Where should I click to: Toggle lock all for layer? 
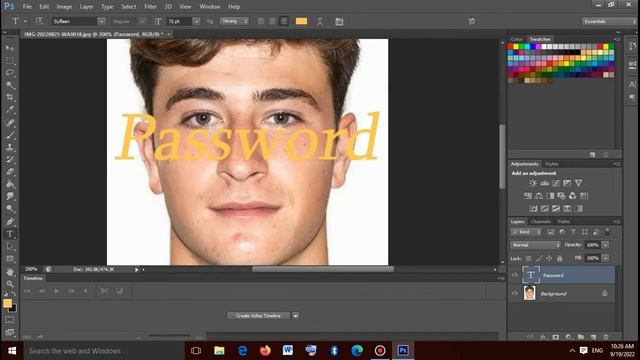(560, 258)
